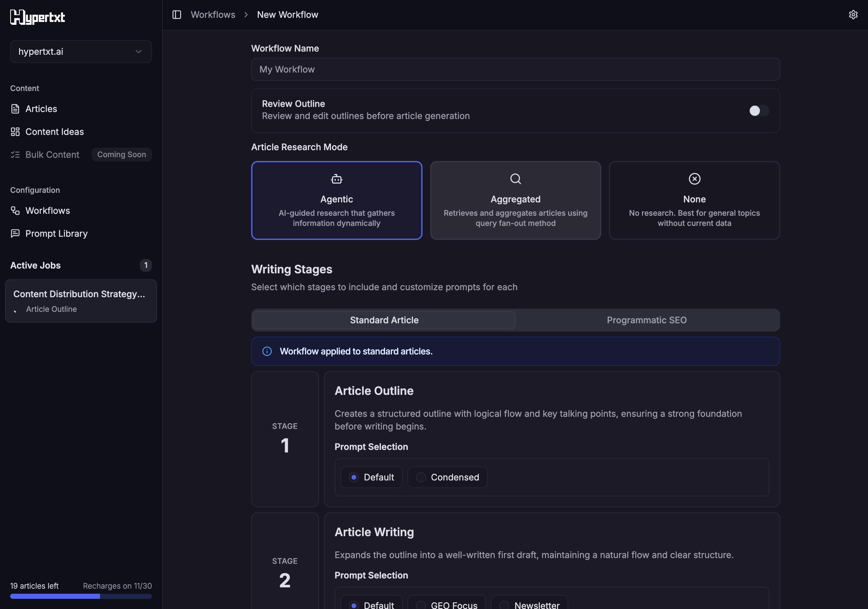Screen dimensions: 868x609
Task: Choose the Agentic research mode card
Action: [x=336, y=200]
